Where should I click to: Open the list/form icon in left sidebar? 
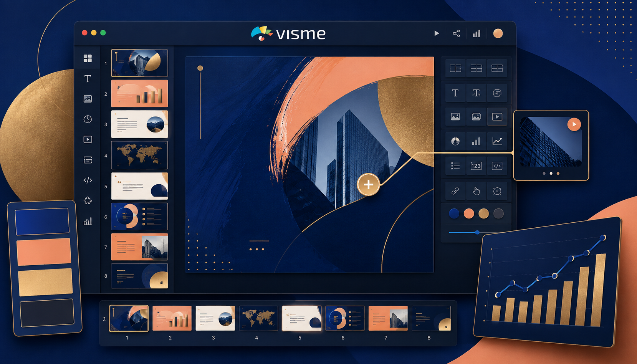point(88,160)
